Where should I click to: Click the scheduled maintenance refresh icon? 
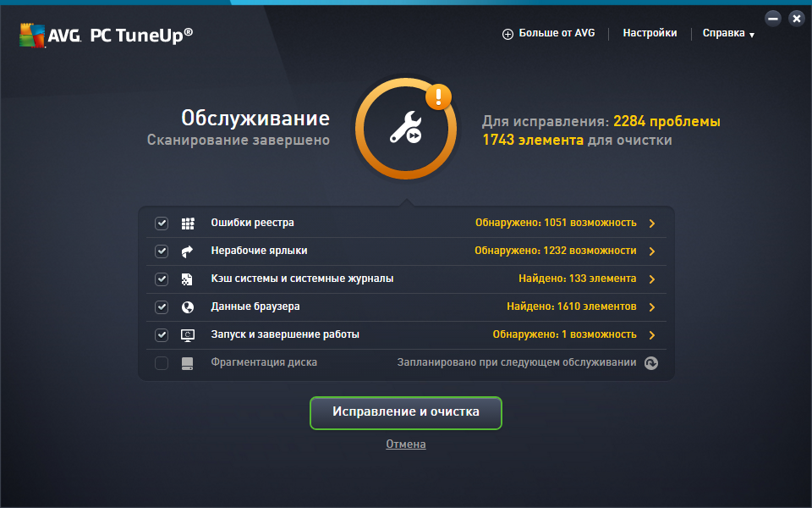click(650, 363)
